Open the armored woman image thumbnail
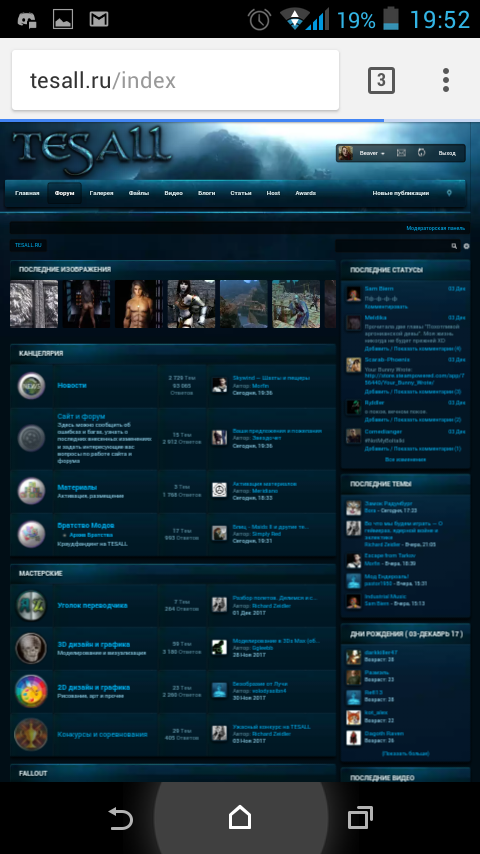This screenshot has height=854, width=480. (x=191, y=304)
